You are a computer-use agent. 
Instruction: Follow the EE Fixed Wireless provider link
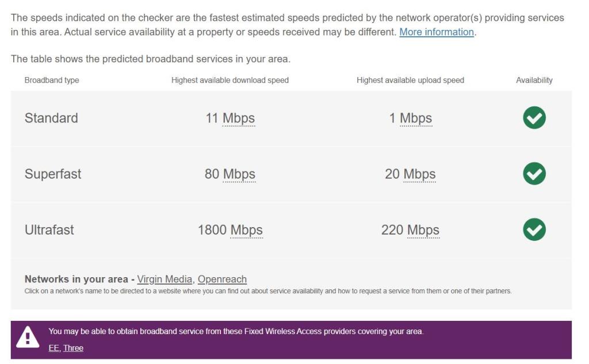[x=53, y=348]
